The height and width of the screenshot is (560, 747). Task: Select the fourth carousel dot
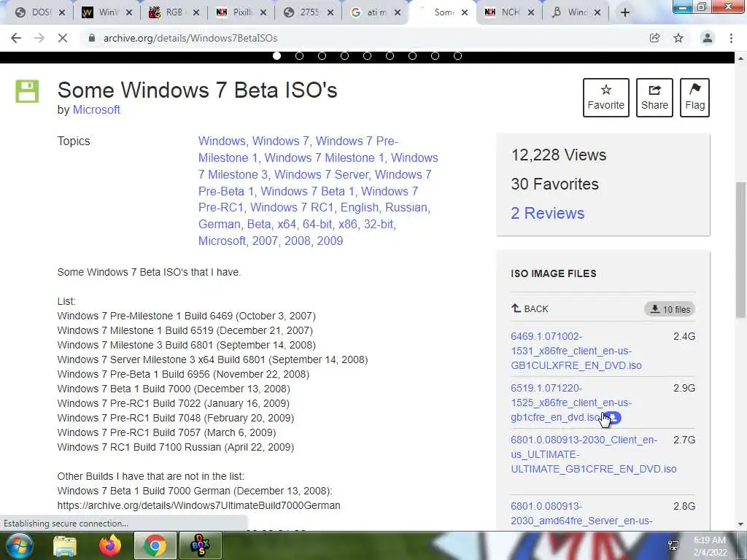344,55
